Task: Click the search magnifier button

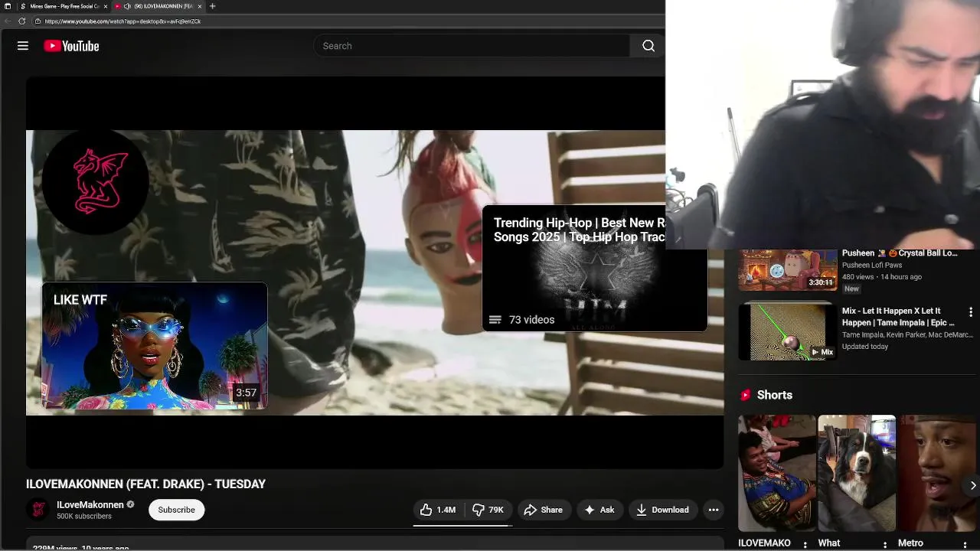Action: click(x=648, y=46)
